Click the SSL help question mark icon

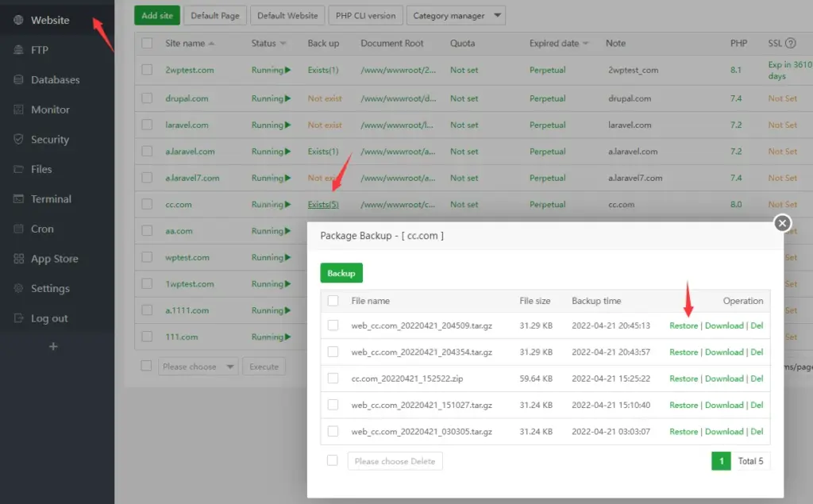pyautogui.click(x=792, y=44)
